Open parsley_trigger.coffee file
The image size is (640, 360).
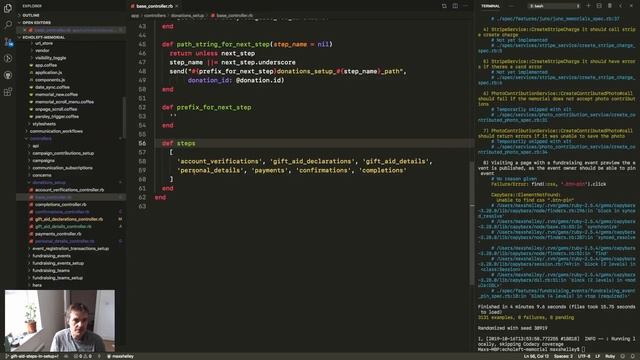point(57,116)
